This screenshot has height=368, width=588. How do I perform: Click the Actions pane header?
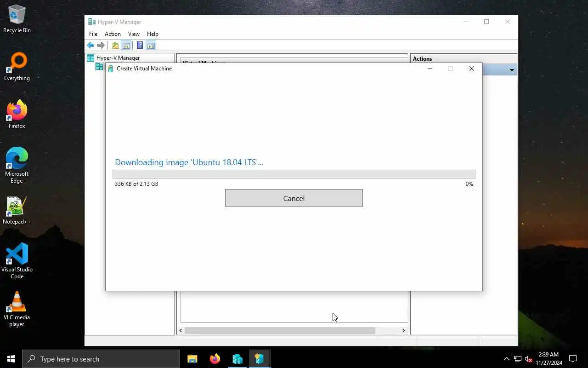pos(464,58)
